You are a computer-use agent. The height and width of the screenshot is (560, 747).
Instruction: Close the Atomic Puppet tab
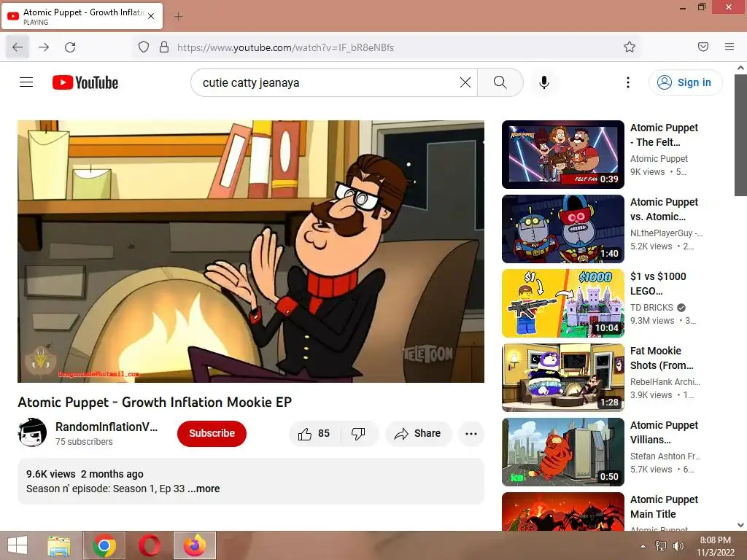[x=151, y=16]
